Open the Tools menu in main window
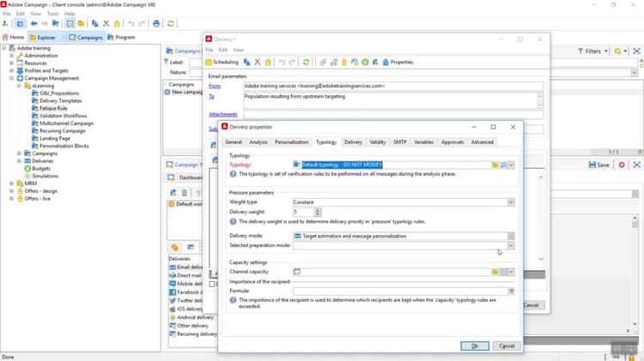644x361 pixels. 52,14
